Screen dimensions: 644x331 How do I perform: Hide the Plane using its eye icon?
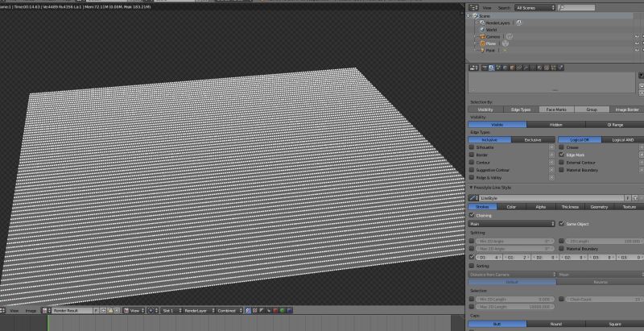(x=637, y=43)
